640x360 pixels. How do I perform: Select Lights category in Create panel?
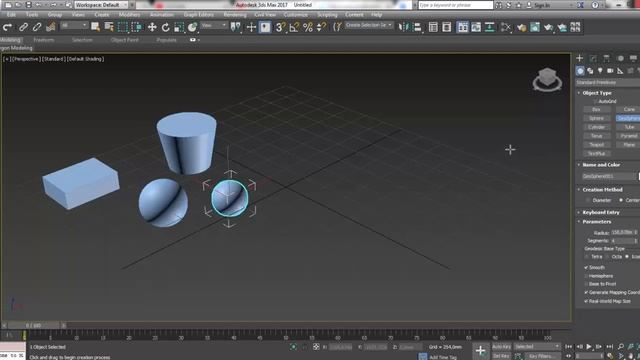pyautogui.click(x=600, y=71)
